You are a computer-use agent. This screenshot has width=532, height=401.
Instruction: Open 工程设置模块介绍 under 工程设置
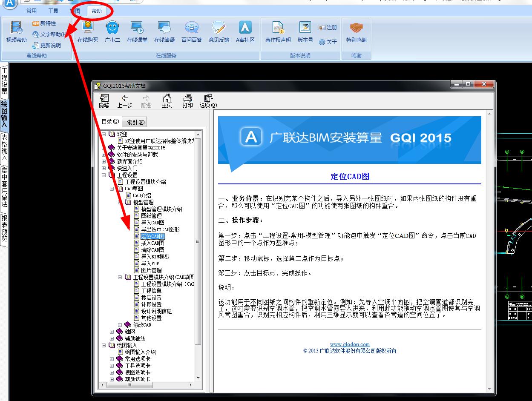(145, 182)
